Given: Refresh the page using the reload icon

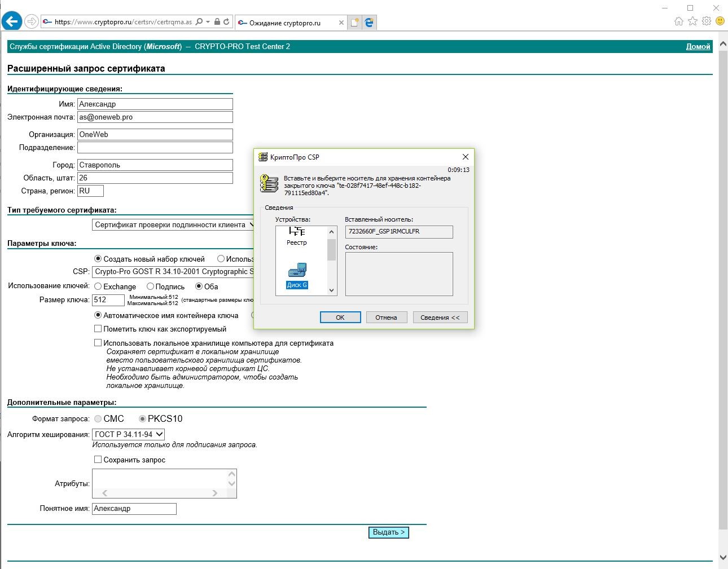Looking at the screenshot, I should 226,22.
